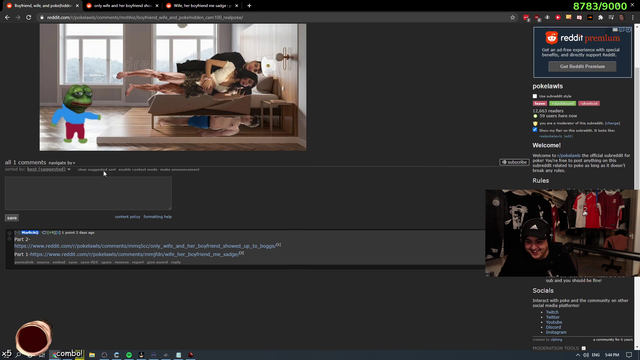This screenshot has width=640, height=360.
Task: Open a new browser tab with plus
Action: coord(249,6)
